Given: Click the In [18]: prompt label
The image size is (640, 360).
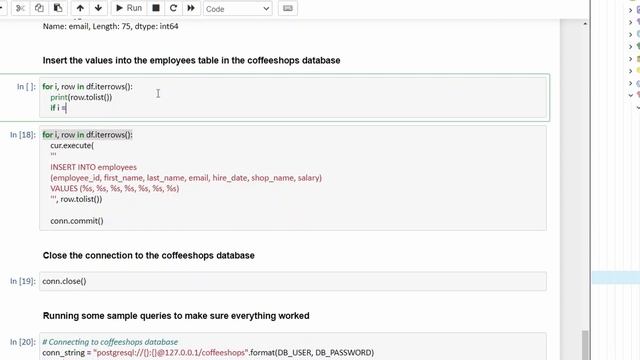Looking at the screenshot, I should coord(23,135).
